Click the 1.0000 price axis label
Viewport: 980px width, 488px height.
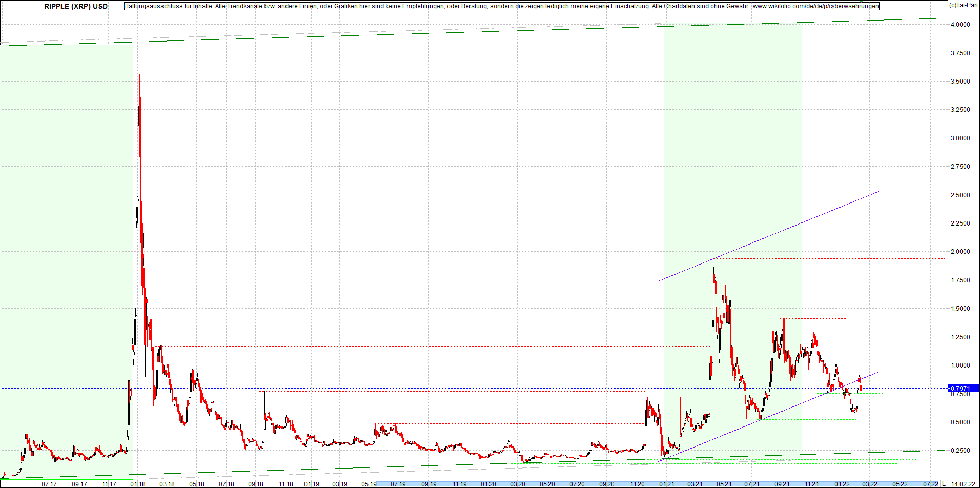[961, 365]
